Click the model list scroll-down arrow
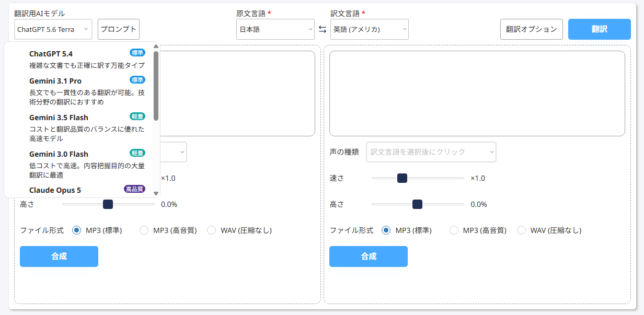644x315 pixels. pyautogui.click(x=156, y=193)
